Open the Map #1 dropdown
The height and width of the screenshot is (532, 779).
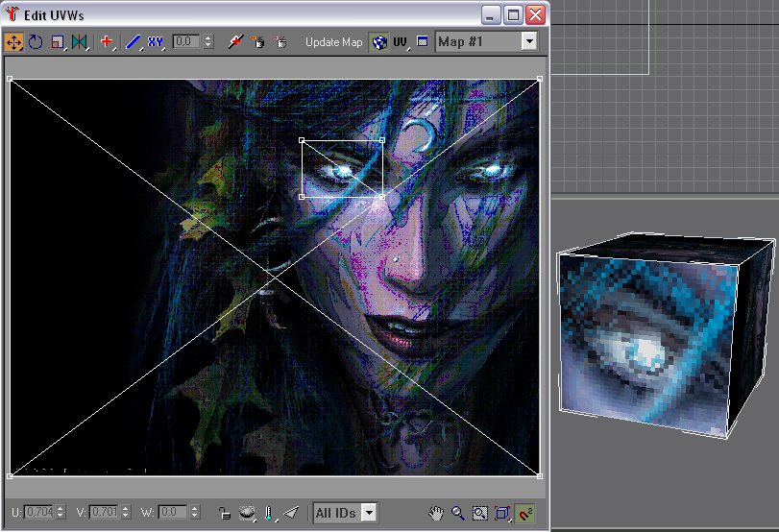pyautogui.click(x=528, y=42)
